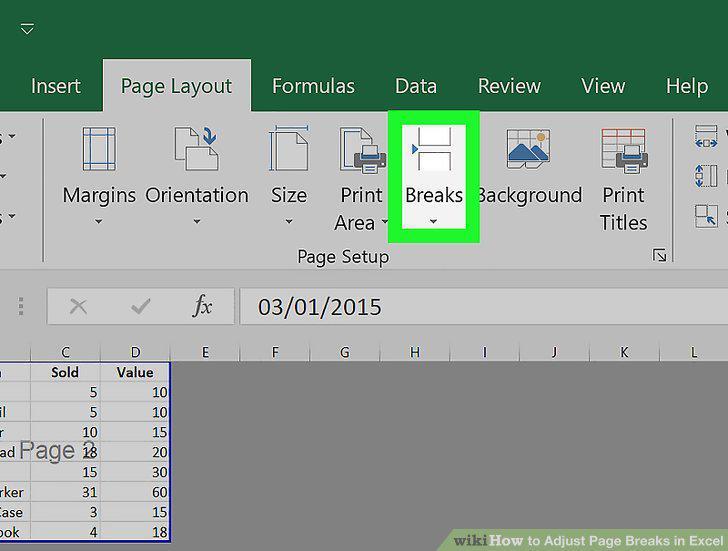Click Sold cell containing 3
The image size is (728, 551).
click(x=65, y=512)
